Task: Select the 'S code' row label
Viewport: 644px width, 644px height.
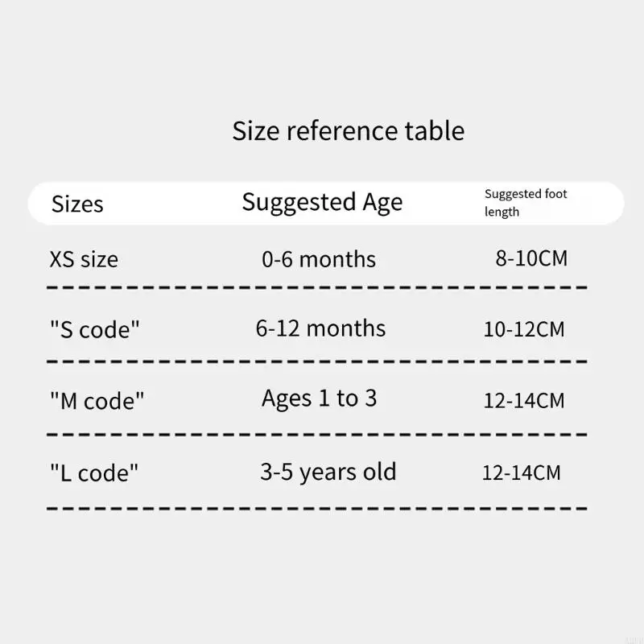Action: [95, 329]
